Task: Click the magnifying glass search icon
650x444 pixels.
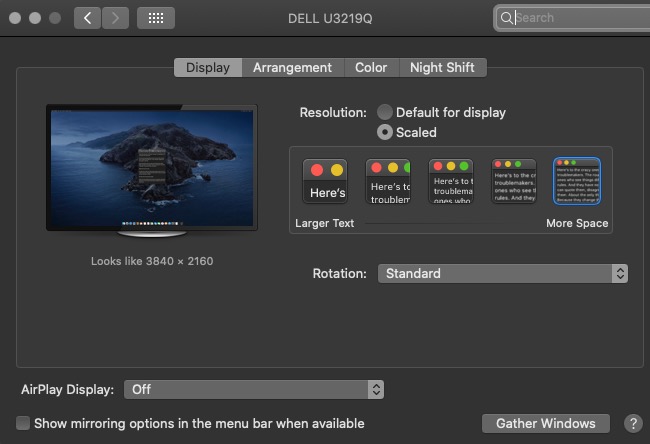Action: (506, 18)
